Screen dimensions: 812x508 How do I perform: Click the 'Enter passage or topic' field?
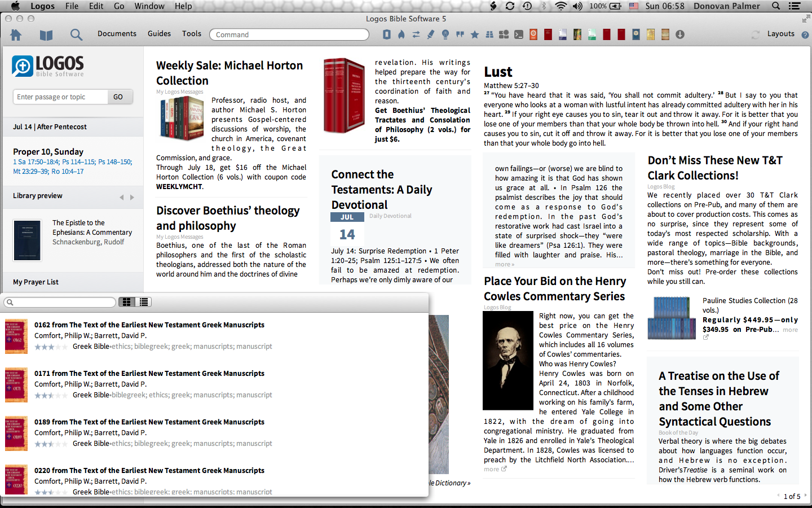(x=60, y=97)
